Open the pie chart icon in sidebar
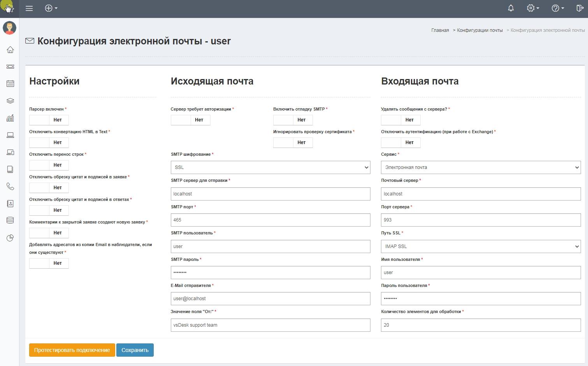588x366 pixels. (x=10, y=238)
